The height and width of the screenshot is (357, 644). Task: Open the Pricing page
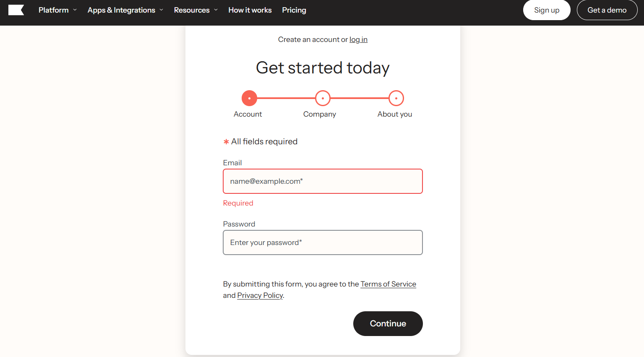[294, 10]
